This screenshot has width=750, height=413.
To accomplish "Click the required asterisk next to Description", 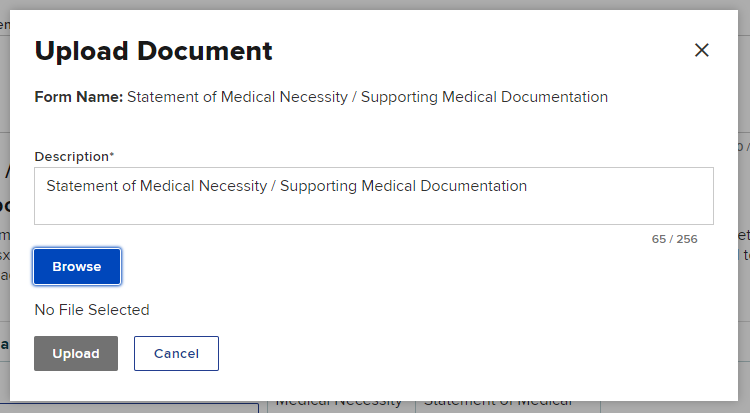I will click(112, 156).
